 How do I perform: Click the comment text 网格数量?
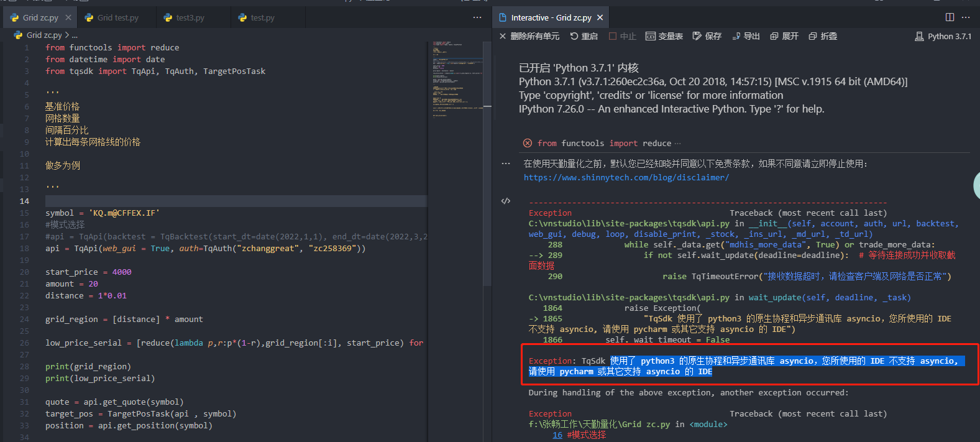click(x=62, y=118)
